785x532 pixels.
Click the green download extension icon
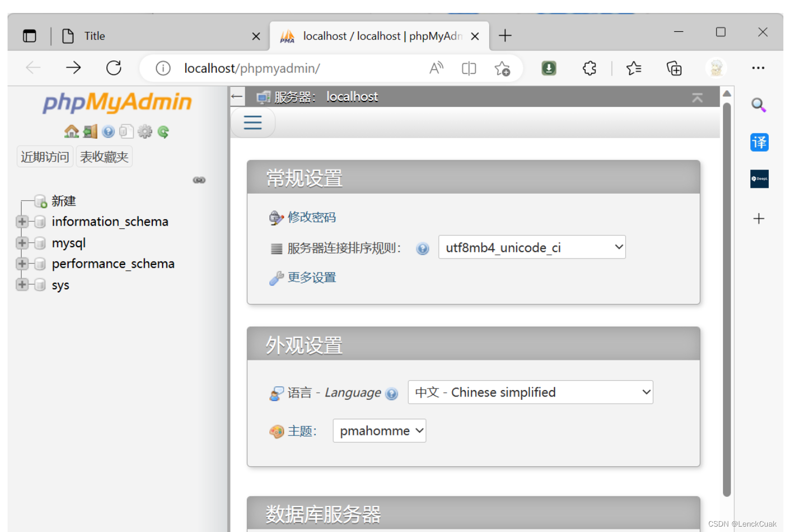click(549, 68)
